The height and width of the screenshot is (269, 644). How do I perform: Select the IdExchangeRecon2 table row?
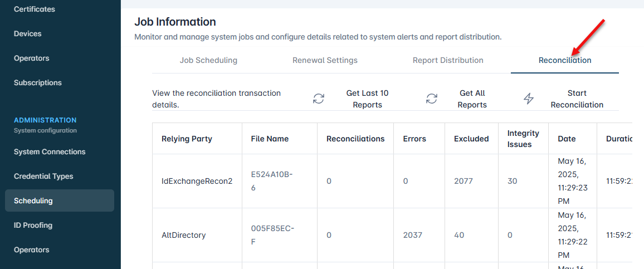click(197, 181)
